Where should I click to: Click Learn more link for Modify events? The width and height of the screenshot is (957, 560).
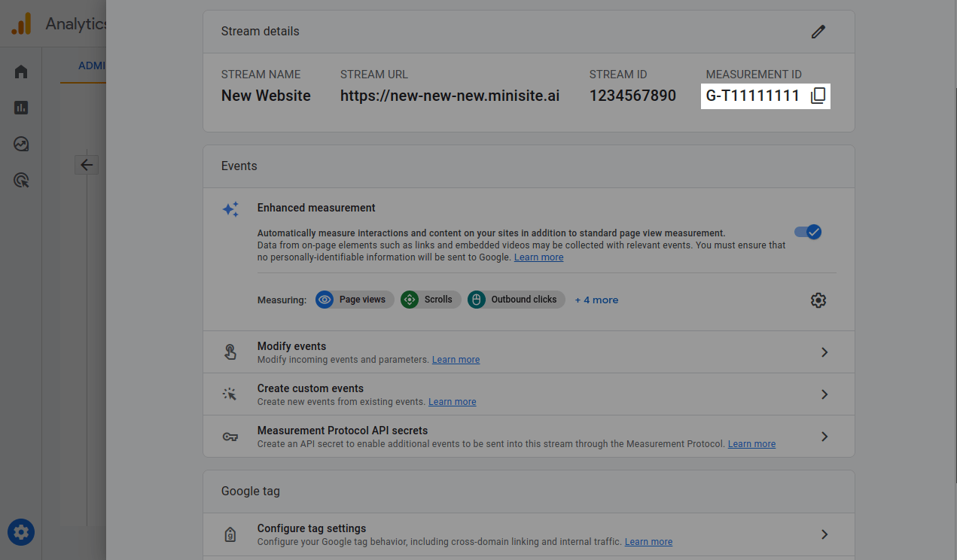[456, 360]
